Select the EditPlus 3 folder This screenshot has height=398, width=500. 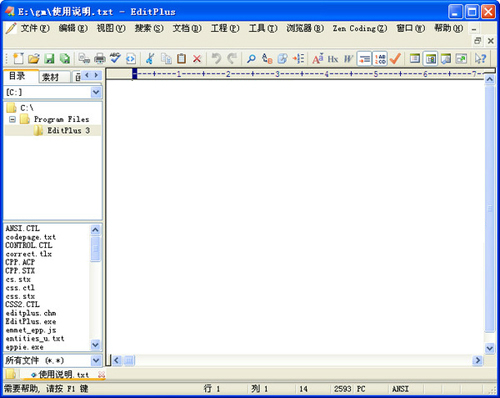[69, 130]
